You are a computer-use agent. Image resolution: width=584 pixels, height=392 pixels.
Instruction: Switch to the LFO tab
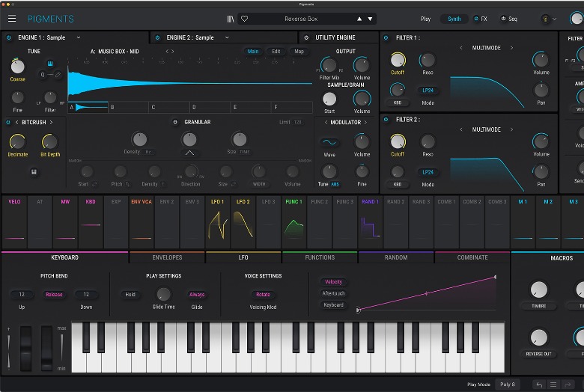[x=243, y=257]
